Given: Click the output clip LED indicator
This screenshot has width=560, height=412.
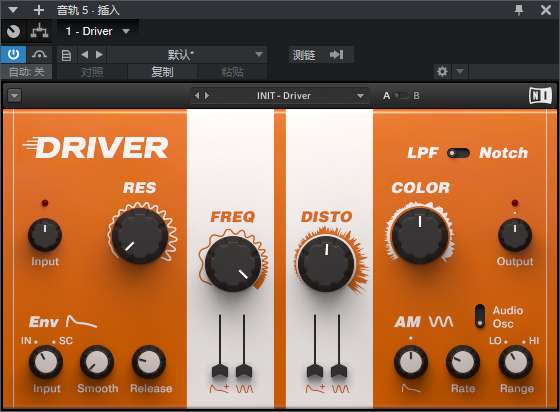Looking at the screenshot, I should pyautogui.click(x=515, y=203).
